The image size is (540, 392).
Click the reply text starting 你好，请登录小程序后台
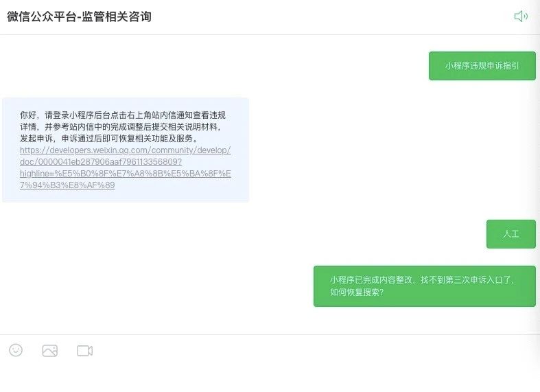123,127
